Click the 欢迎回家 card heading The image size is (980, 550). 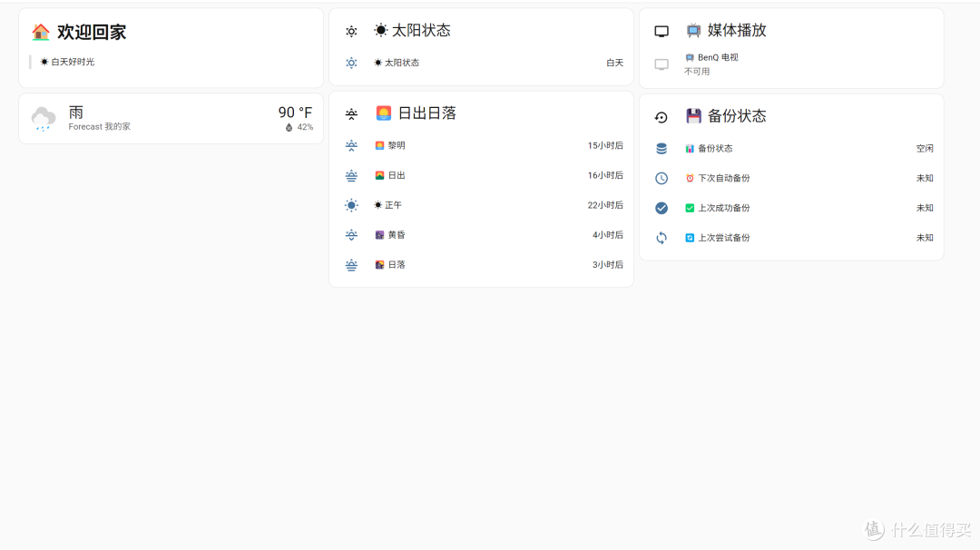(92, 32)
